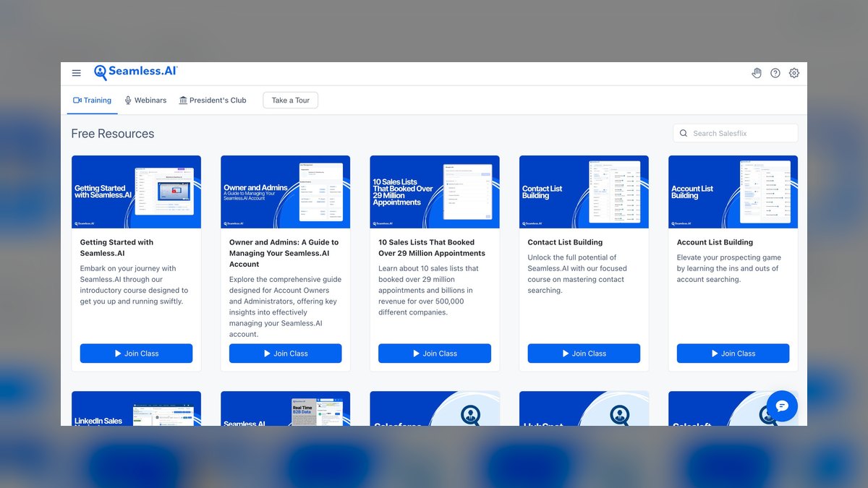Open the help question mark icon
The height and width of the screenshot is (488, 868).
coord(775,73)
